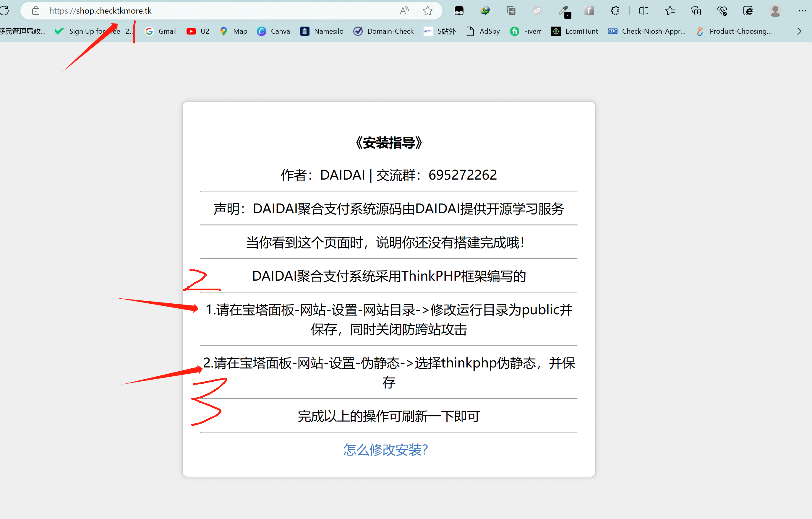
Task: Open the Extensions puzzle-piece menu
Action: click(615, 11)
